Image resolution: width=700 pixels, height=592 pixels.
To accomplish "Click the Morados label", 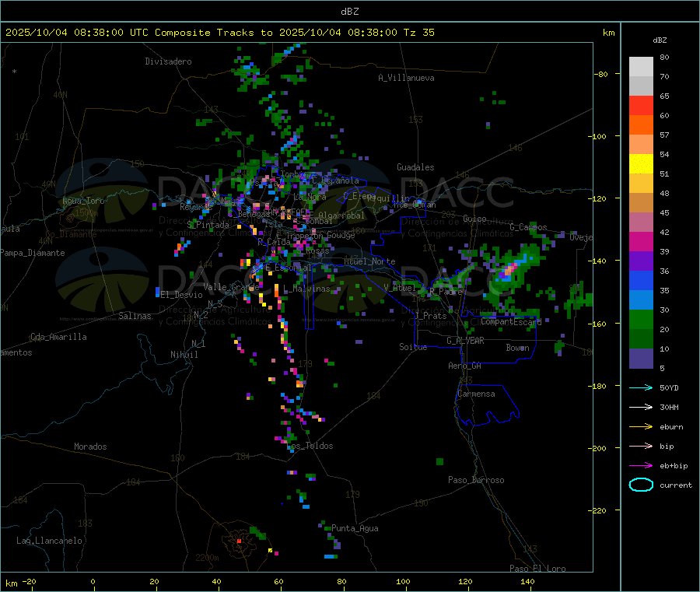I will pos(90,447).
